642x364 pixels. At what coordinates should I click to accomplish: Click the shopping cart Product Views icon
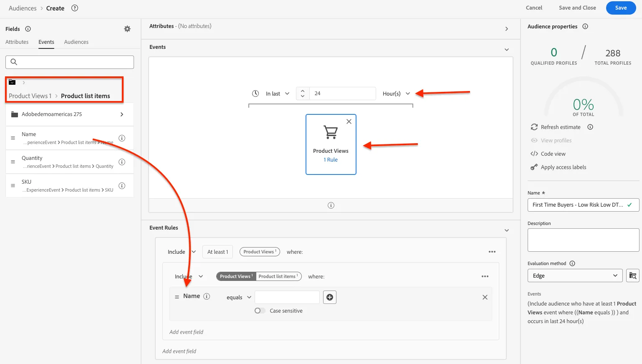point(331,132)
